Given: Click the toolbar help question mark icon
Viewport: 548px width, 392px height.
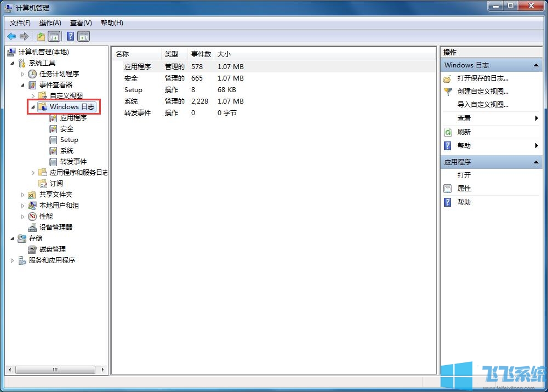Looking at the screenshot, I should [70, 36].
